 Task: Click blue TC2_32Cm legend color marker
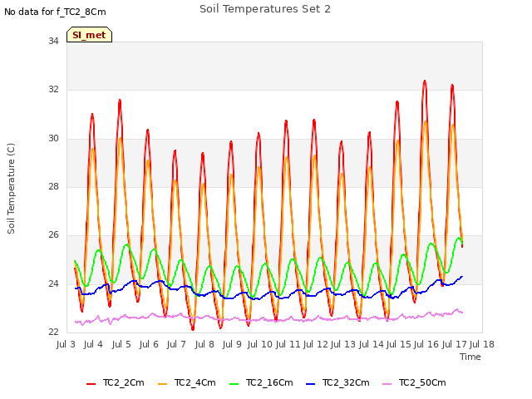(x=310, y=384)
